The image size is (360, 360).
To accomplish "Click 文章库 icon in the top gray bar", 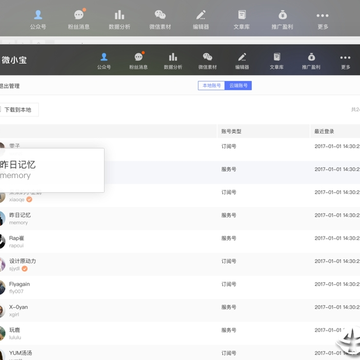I will pos(242,15).
